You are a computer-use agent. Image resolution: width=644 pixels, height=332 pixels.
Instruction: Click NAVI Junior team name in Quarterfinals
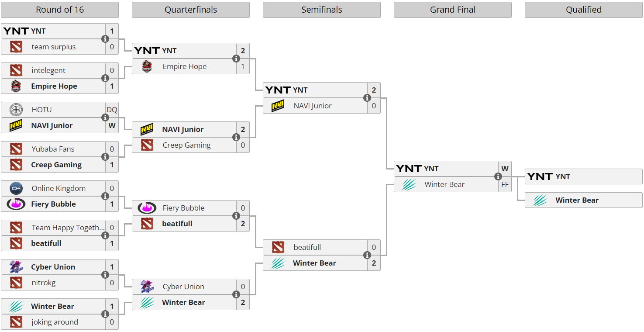183,129
